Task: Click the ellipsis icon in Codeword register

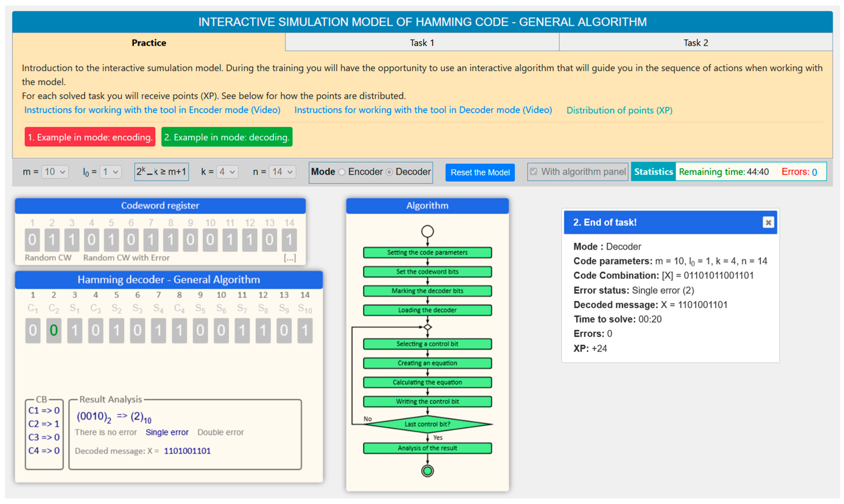Action: 290,258
